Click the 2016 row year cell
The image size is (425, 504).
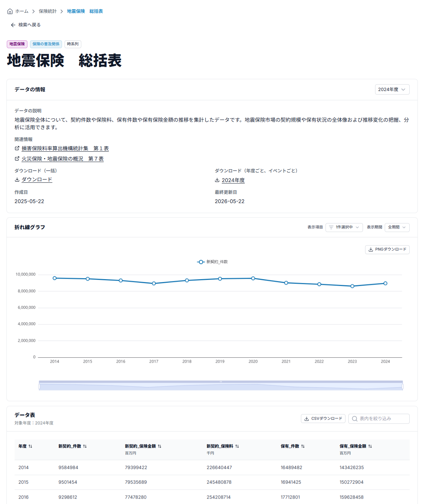(x=24, y=497)
